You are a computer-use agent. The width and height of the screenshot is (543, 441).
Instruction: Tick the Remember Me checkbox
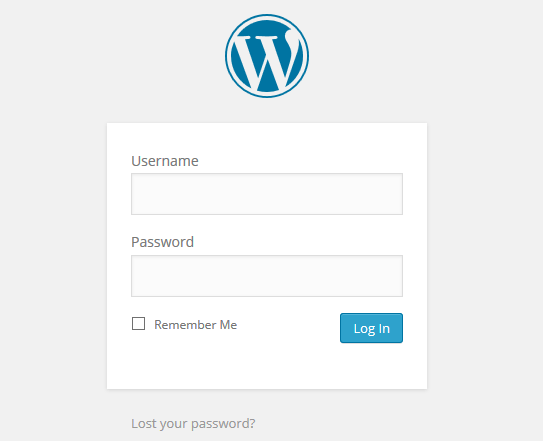point(139,324)
